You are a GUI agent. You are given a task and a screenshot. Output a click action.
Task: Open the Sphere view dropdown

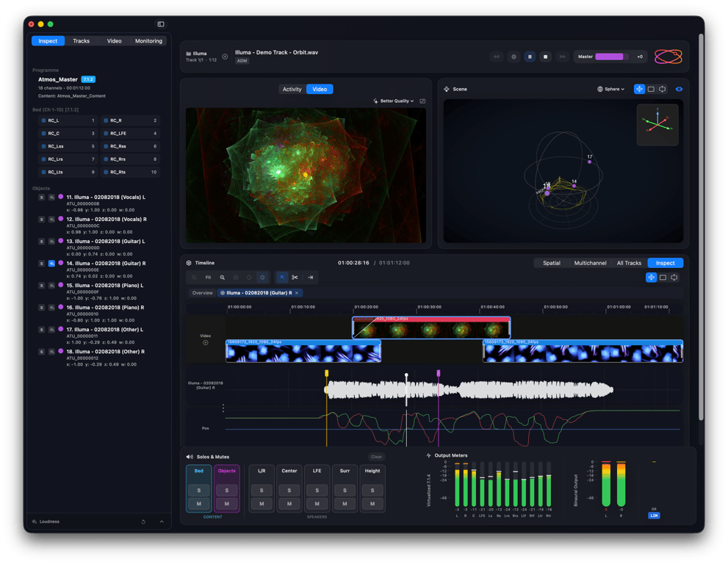tap(610, 89)
